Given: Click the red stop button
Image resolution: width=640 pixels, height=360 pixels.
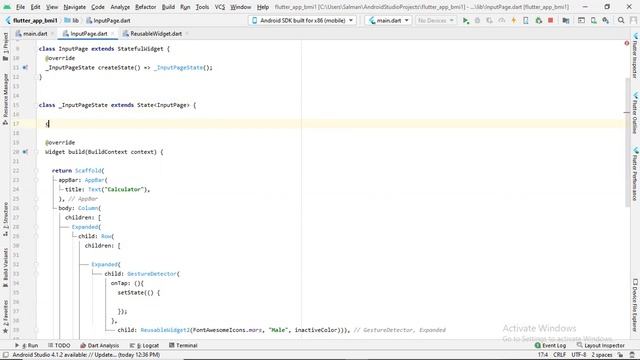Looking at the screenshot, I should pos(550,20).
